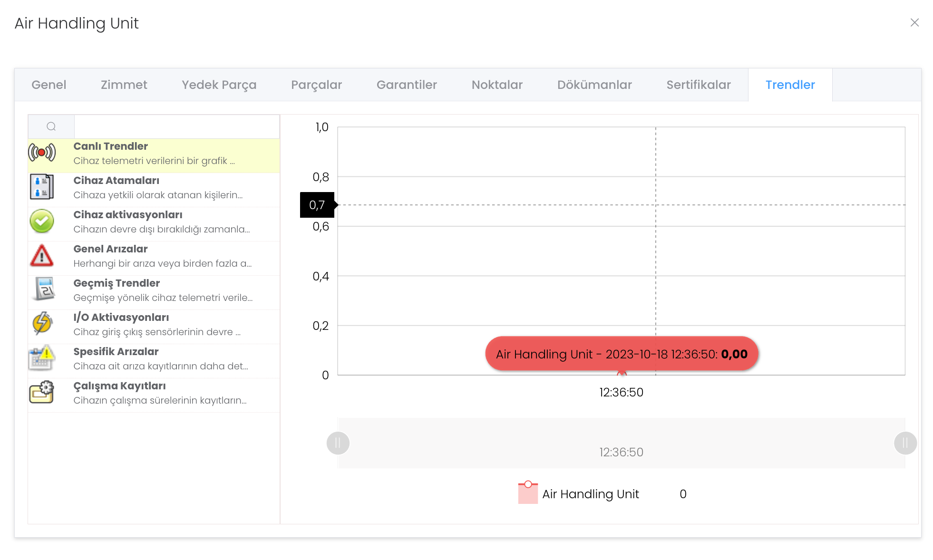Click the Çalışma Kayıtları gear folder icon
933x560 pixels.
[x=42, y=392]
